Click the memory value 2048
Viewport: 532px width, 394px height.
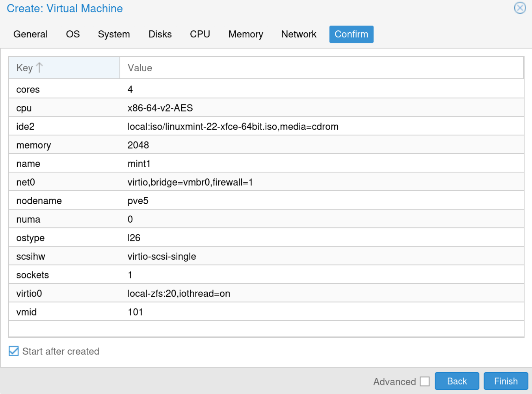tap(138, 145)
